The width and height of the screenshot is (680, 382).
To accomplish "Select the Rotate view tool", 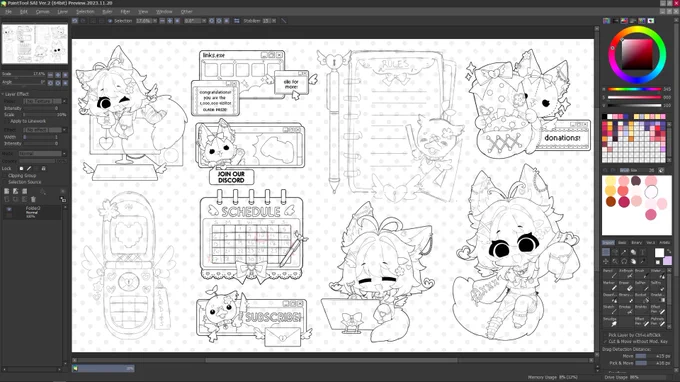I will [x=624, y=261].
